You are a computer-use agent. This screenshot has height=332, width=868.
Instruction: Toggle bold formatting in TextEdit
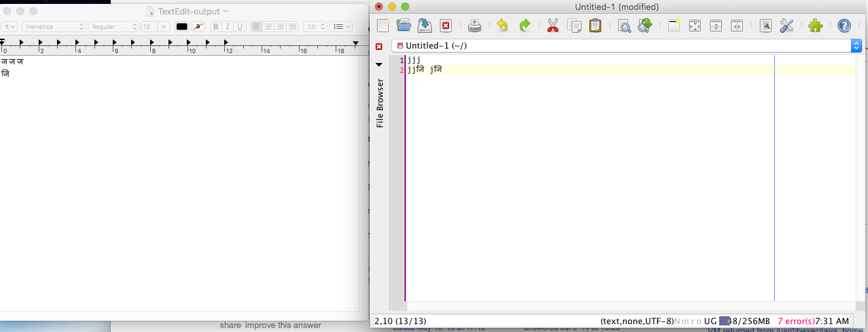point(216,27)
